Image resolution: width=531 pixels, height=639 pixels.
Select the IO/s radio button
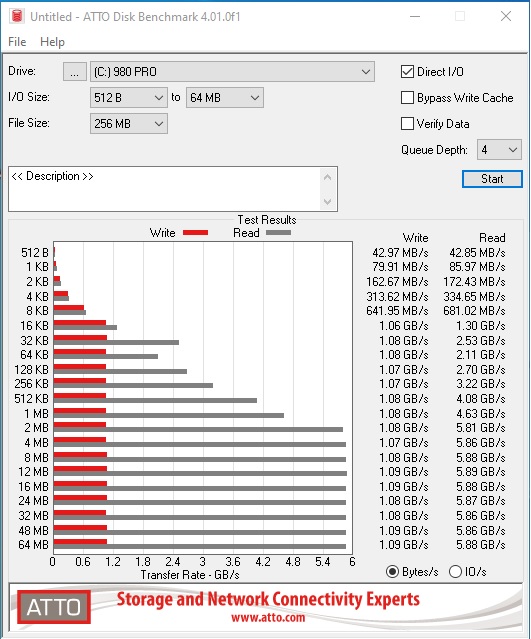point(455,572)
